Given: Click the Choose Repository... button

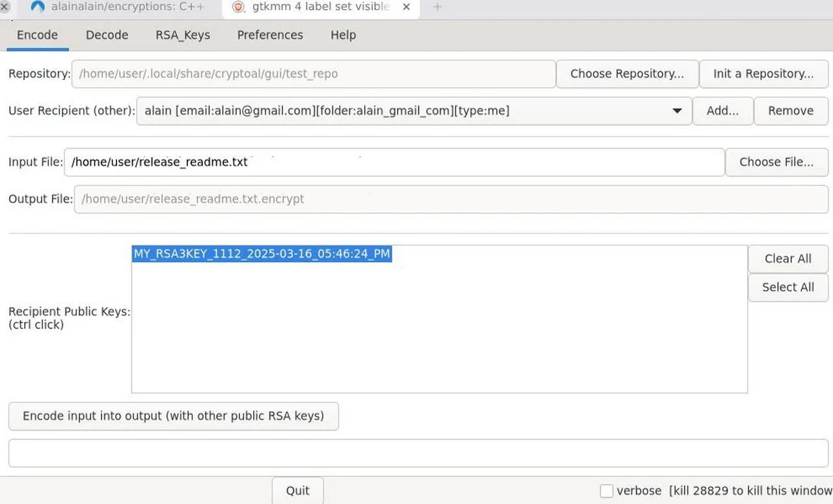Looking at the screenshot, I should pyautogui.click(x=627, y=73).
